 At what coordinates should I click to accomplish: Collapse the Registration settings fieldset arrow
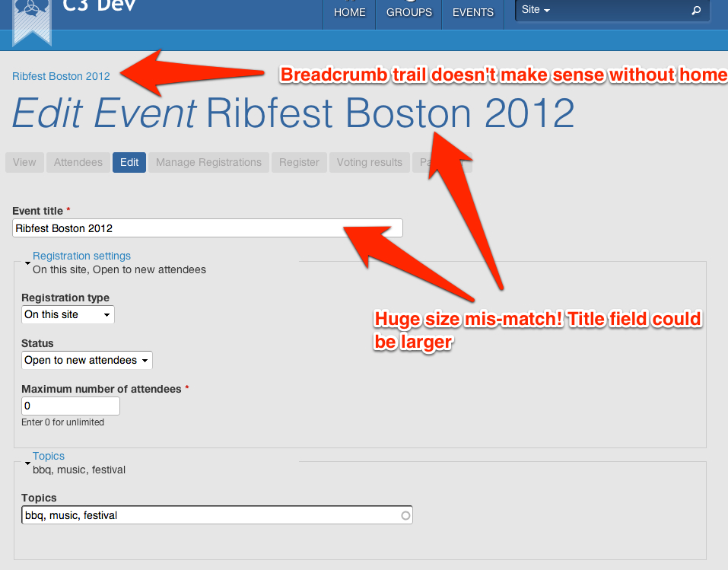(27, 263)
